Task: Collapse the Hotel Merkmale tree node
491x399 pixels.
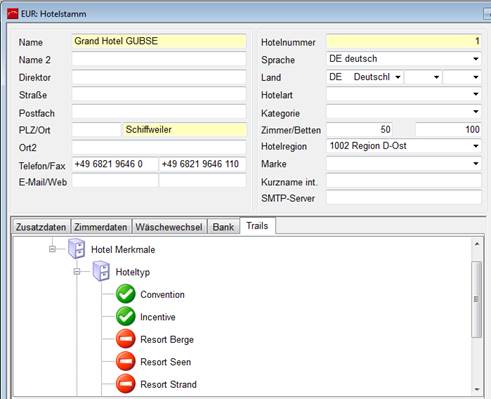Action: point(52,249)
